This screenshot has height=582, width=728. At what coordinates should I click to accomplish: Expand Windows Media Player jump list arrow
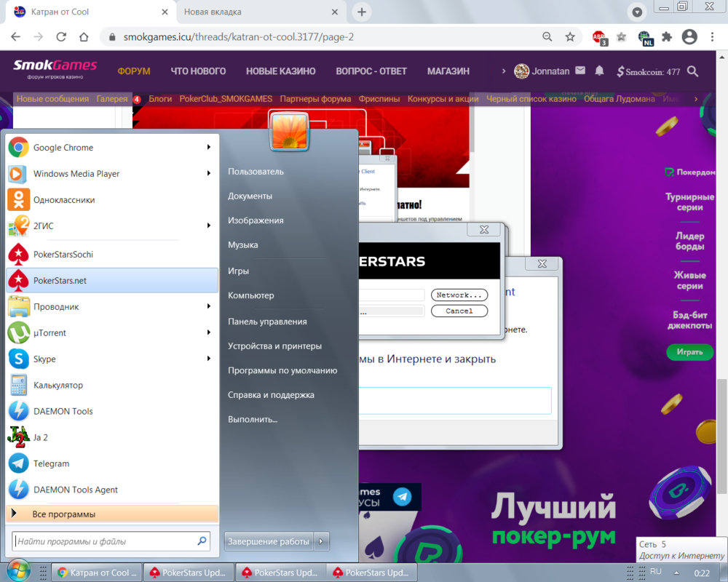point(209,173)
